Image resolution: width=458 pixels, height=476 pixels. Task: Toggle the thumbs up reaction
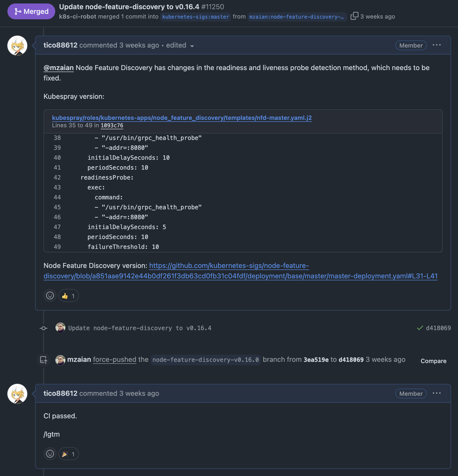(x=68, y=295)
